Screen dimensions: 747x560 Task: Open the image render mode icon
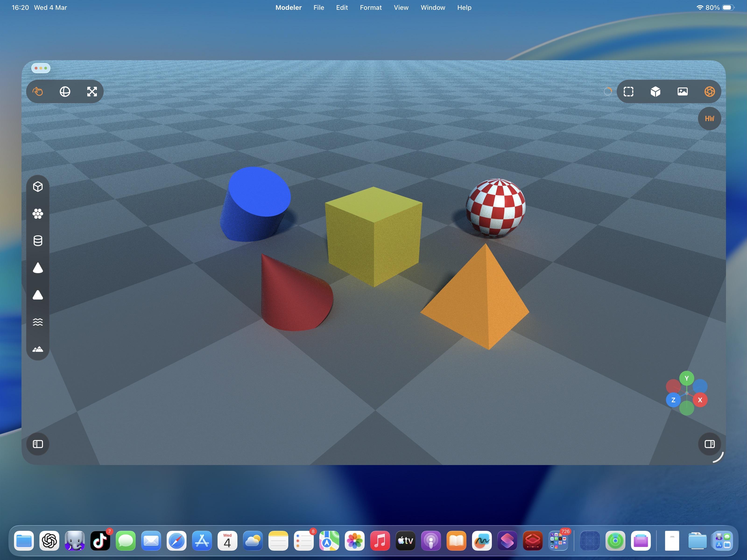[x=683, y=91]
